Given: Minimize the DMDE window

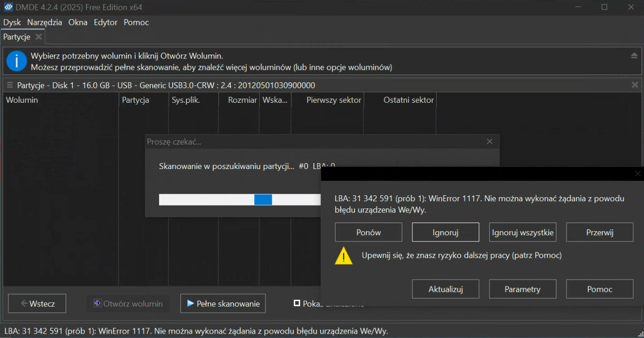Looking at the screenshot, I should 578,7.
